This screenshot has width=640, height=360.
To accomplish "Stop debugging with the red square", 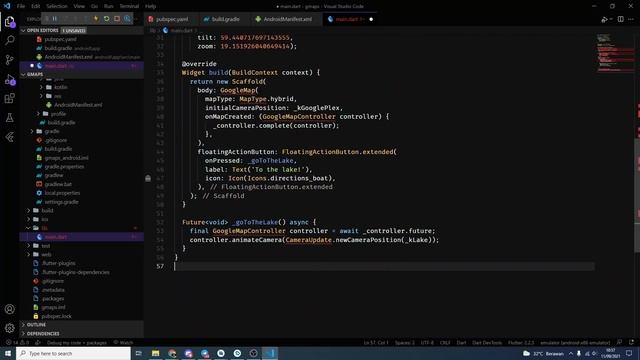I will point(117,19).
